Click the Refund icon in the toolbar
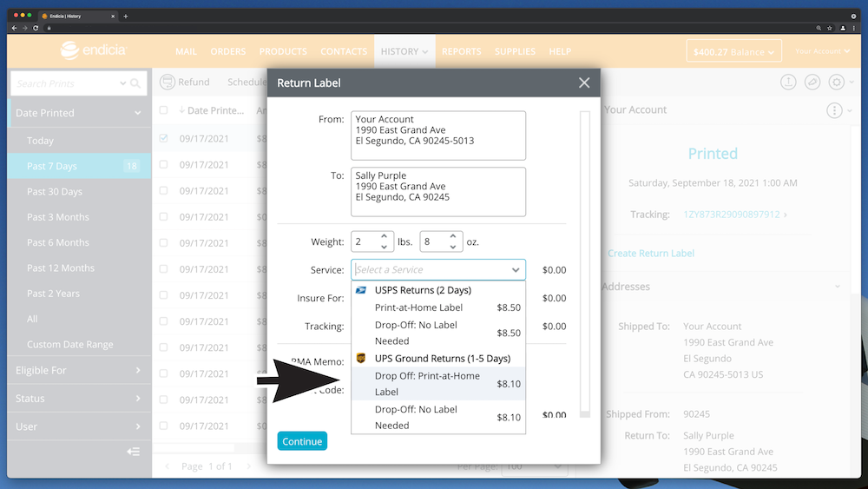The image size is (868, 489). click(x=168, y=82)
